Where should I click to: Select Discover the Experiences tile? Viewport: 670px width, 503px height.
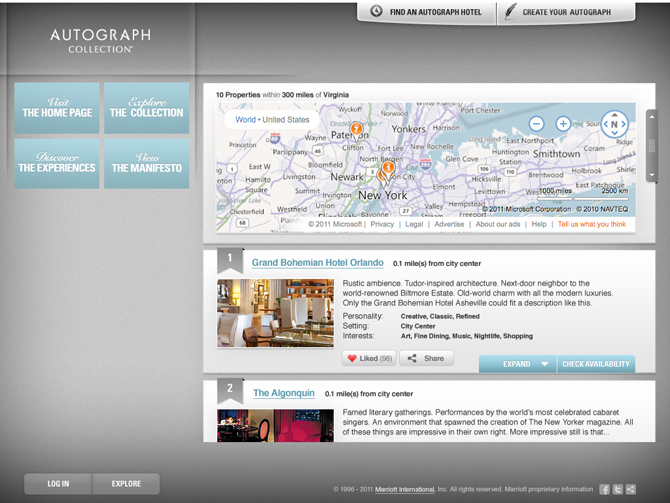point(57,164)
